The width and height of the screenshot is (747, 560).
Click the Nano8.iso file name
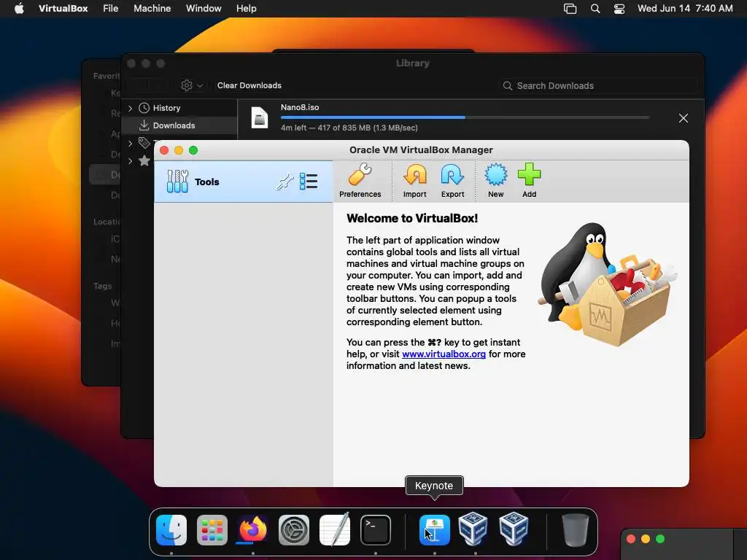pyautogui.click(x=300, y=107)
